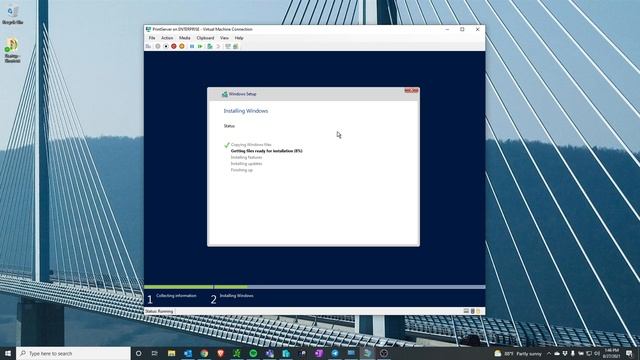
Task: Click the lock icon in VM status bar
Action: (478, 311)
